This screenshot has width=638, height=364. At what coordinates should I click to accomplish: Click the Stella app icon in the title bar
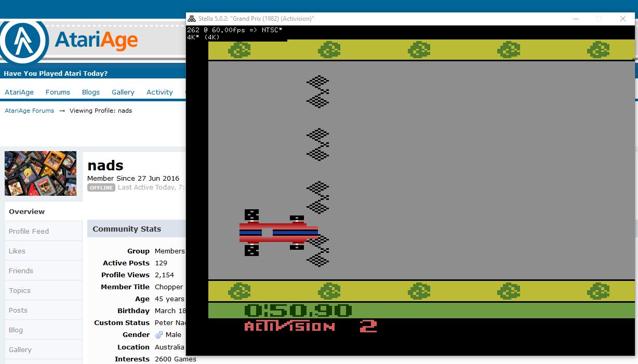[x=192, y=19]
